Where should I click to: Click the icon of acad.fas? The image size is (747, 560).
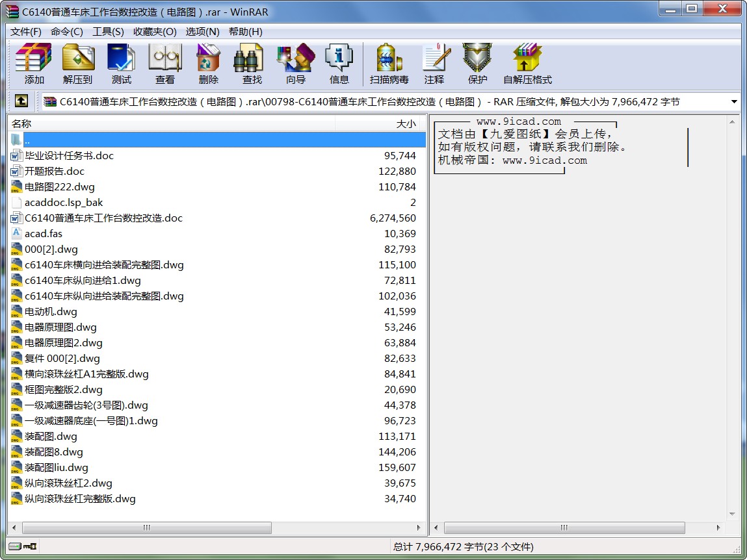pyautogui.click(x=17, y=233)
